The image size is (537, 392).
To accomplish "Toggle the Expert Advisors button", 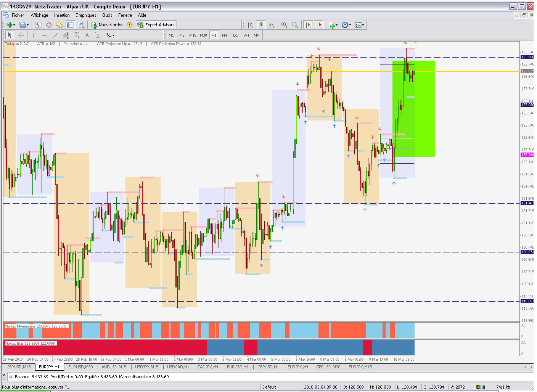I will 156,25.
